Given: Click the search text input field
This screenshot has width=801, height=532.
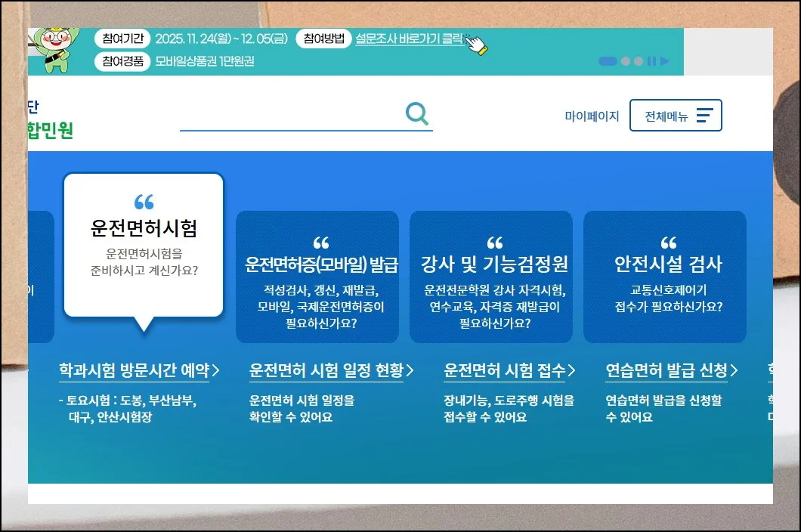Looking at the screenshot, I should [x=291, y=116].
